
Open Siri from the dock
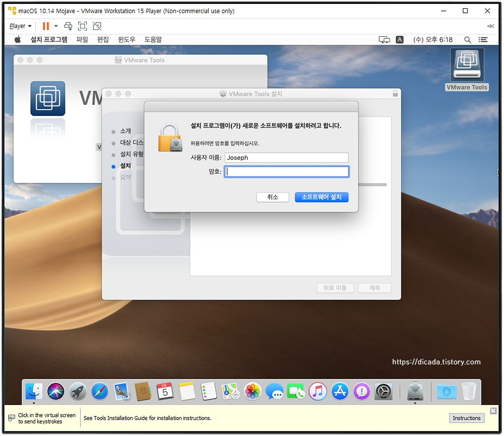point(56,391)
